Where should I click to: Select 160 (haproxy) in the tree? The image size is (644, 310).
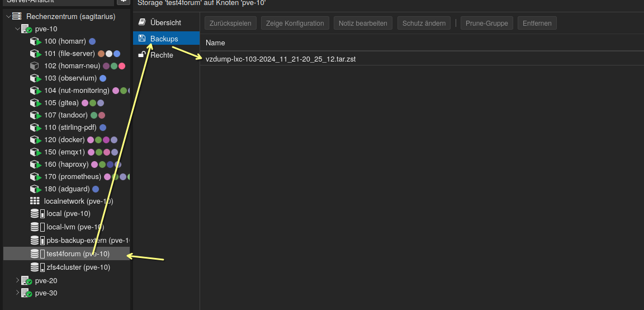point(67,165)
